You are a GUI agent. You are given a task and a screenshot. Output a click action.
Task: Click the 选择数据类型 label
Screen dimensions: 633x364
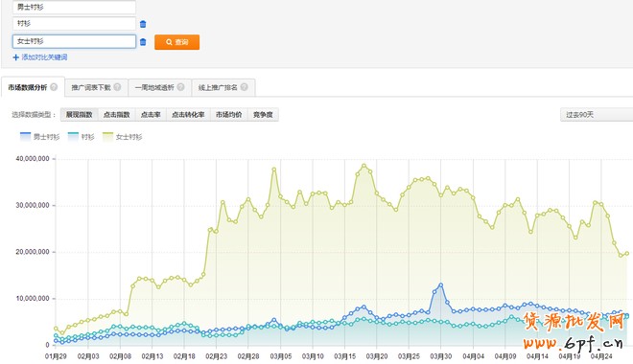point(34,115)
